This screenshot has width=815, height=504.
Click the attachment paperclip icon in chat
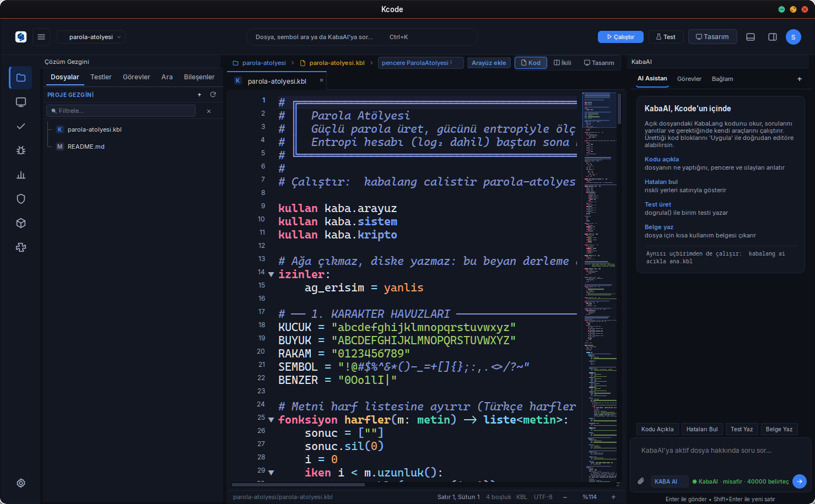tap(641, 481)
